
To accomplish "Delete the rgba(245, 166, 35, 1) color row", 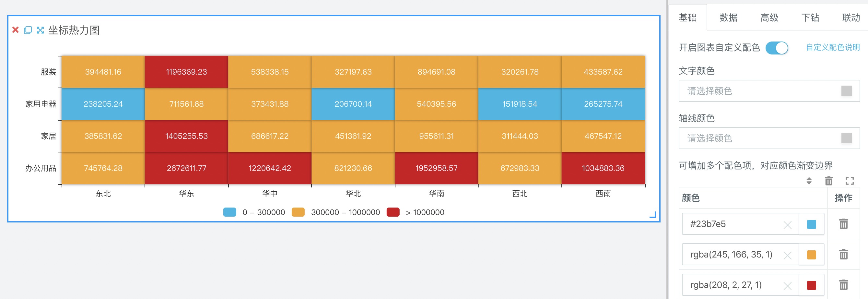I will coord(843,255).
